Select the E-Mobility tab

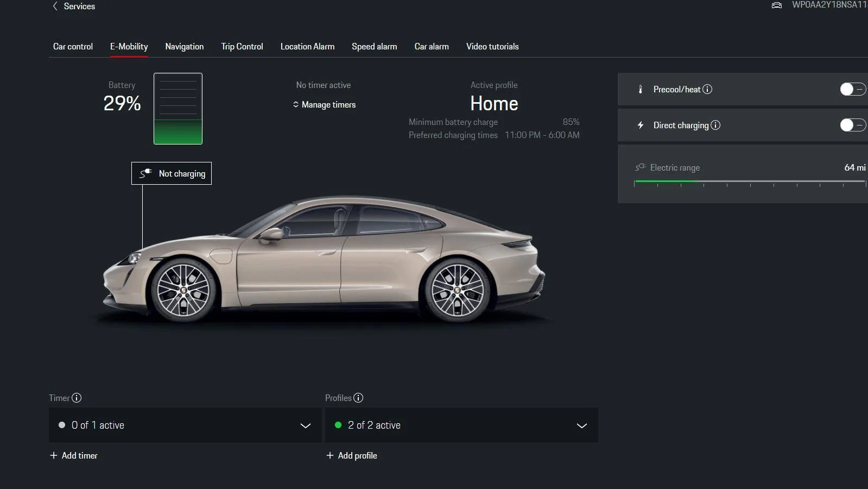tap(129, 47)
